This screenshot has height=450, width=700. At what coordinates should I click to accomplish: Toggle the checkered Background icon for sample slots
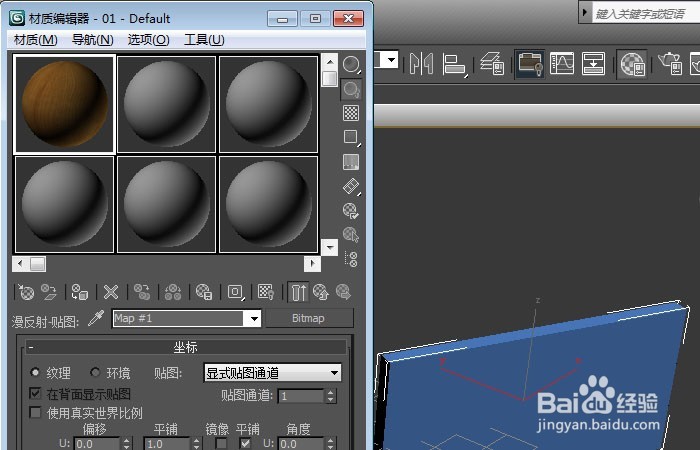coord(351,113)
